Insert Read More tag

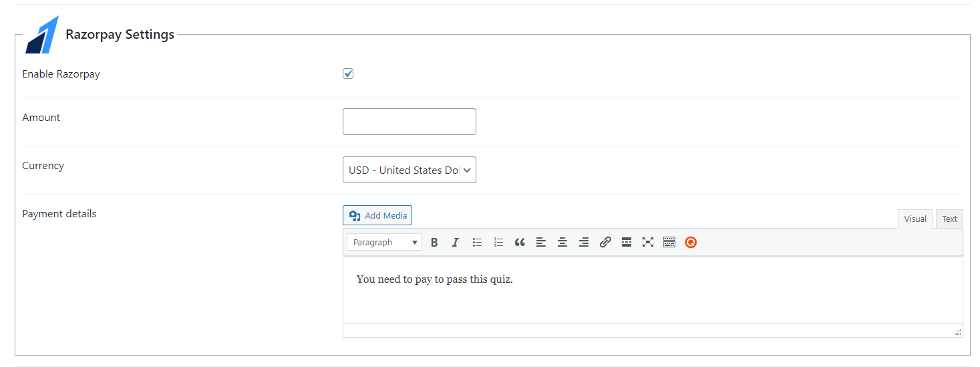click(627, 242)
